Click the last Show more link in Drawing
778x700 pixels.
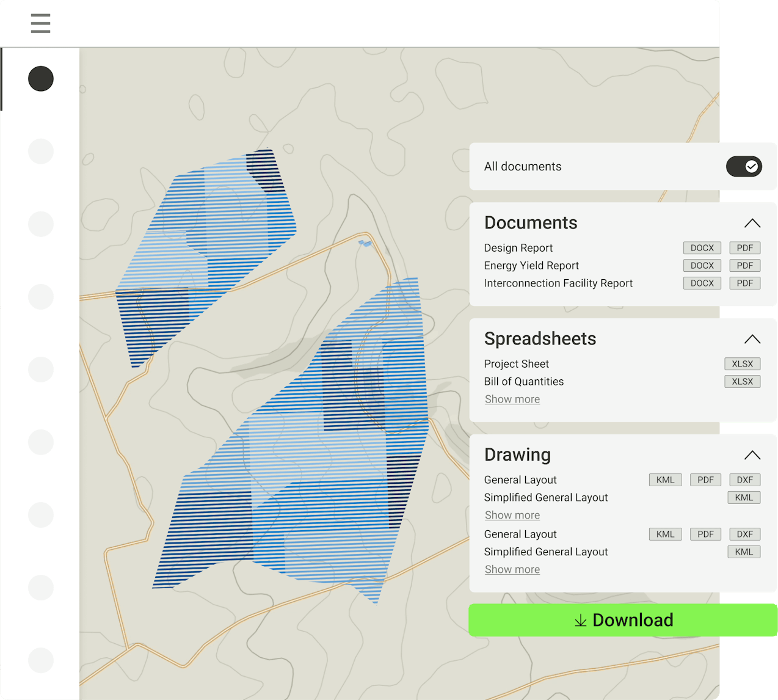pyautogui.click(x=512, y=570)
